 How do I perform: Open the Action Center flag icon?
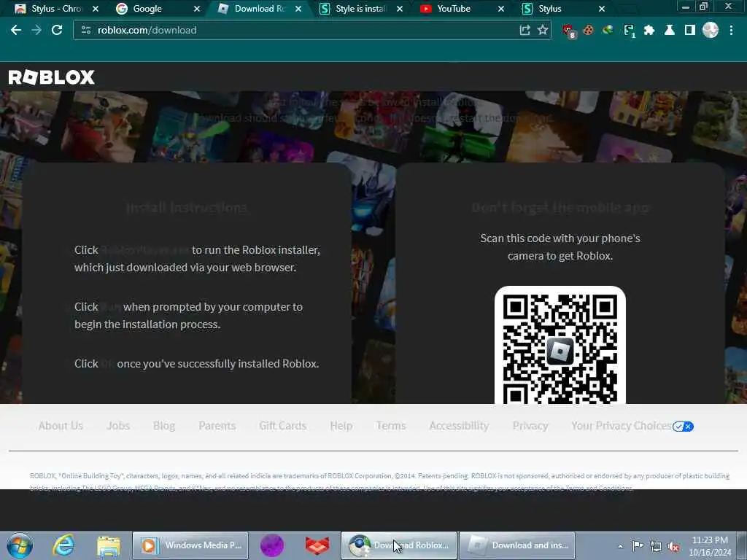coord(638,545)
